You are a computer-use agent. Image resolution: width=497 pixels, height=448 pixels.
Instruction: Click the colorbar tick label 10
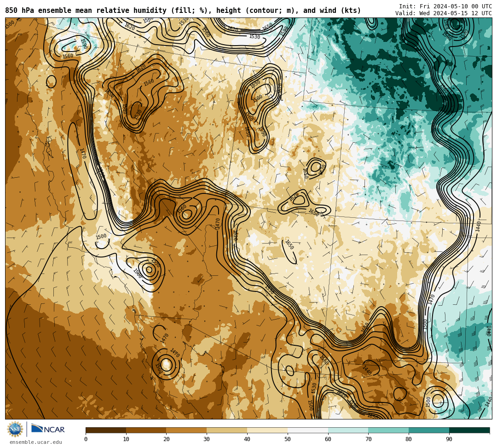(126, 439)
